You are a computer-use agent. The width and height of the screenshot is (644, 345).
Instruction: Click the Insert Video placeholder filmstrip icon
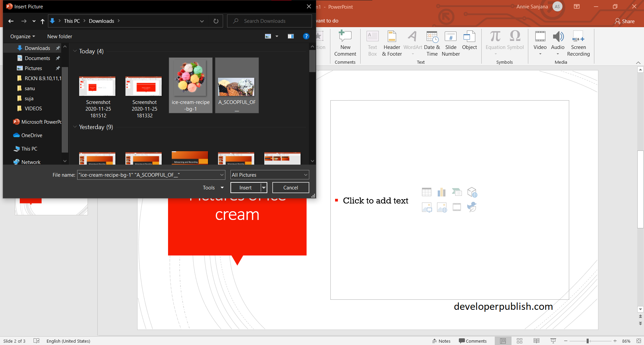click(x=457, y=207)
